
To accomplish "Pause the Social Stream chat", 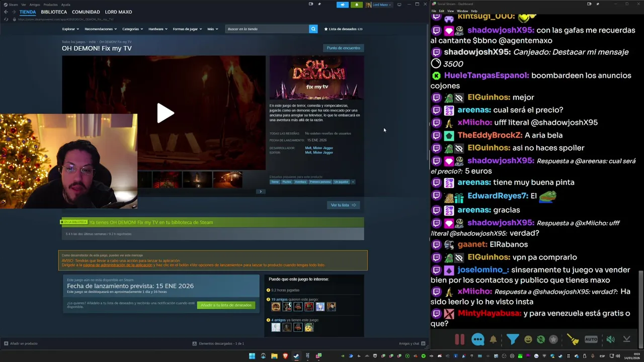I will point(459,339).
